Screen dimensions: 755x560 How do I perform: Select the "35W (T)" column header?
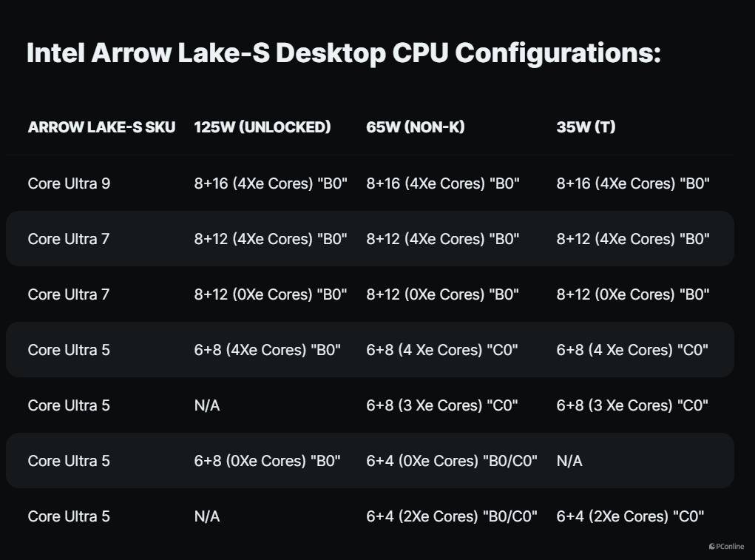(x=586, y=127)
